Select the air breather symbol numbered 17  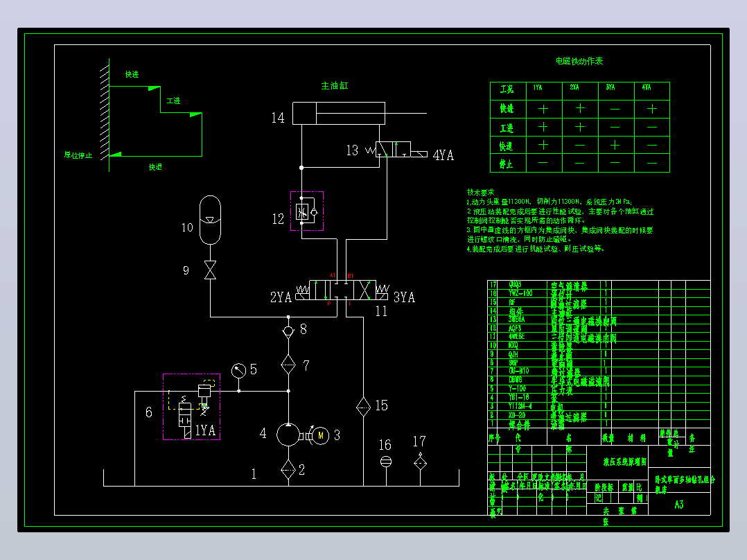coord(420,462)
